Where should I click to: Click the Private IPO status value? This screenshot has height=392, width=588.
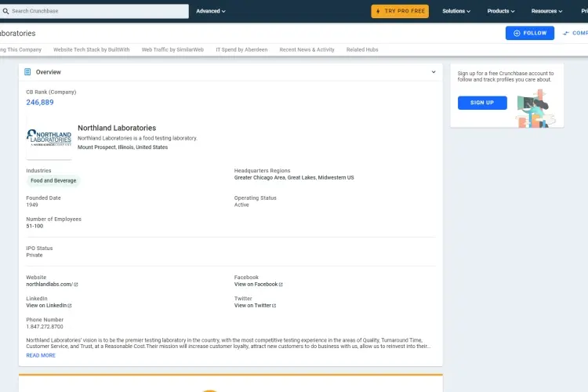34,255
